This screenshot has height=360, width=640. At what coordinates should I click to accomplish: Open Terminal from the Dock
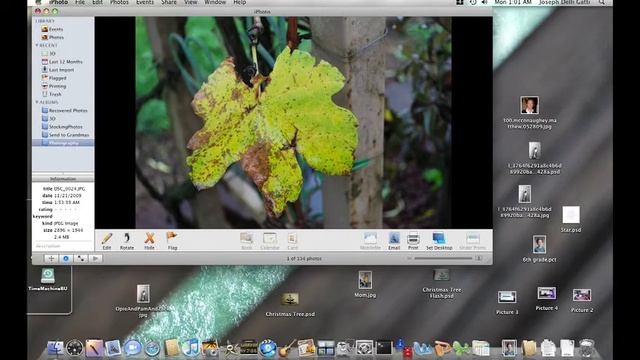(x=384, y=348)
